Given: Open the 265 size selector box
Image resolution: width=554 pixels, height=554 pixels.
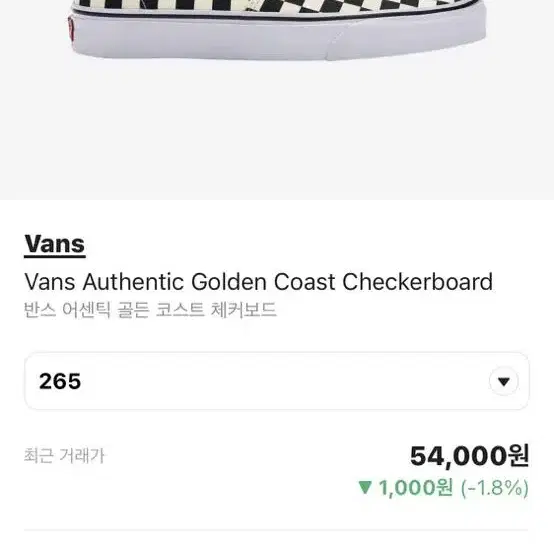Looking at the screenshot, I should tap(277, 381).
